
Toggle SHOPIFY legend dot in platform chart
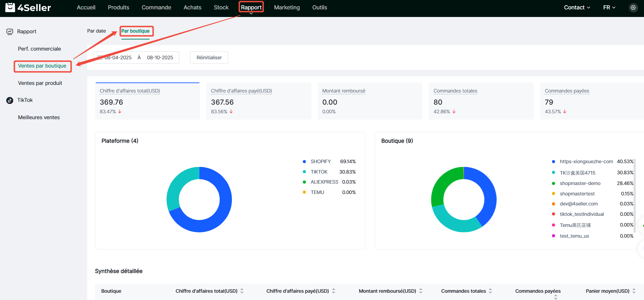tap(304, 162)
